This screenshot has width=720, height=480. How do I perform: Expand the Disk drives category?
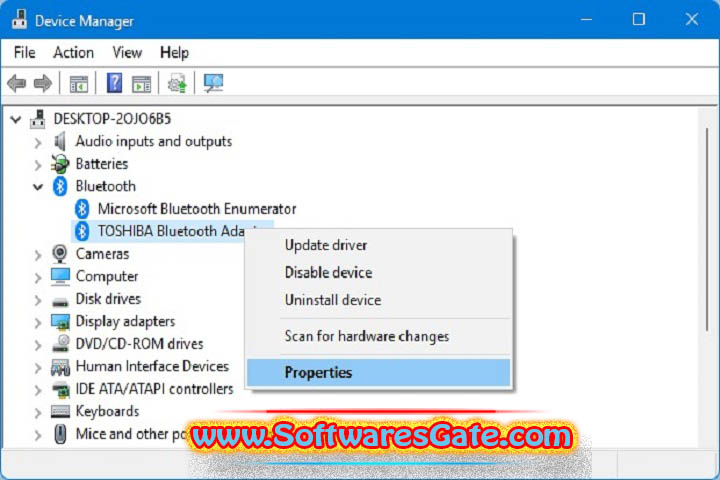(38, 300)
